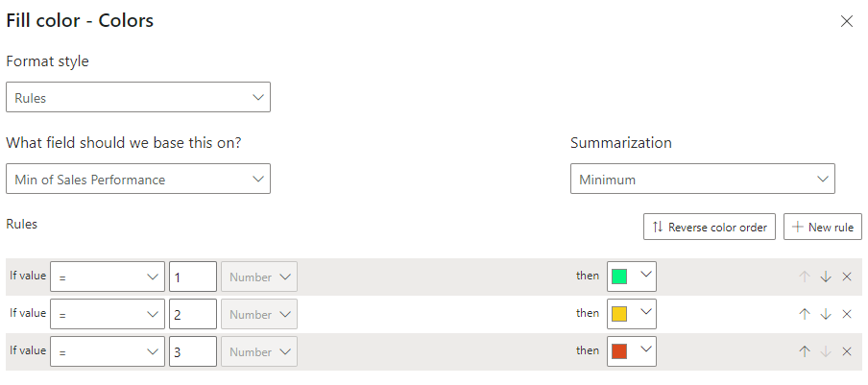Image resolution: width=868 pixels, height=385 pixels.
Task: Open the Min of Sales Performance field dropdown
Action: click(138, 179)
